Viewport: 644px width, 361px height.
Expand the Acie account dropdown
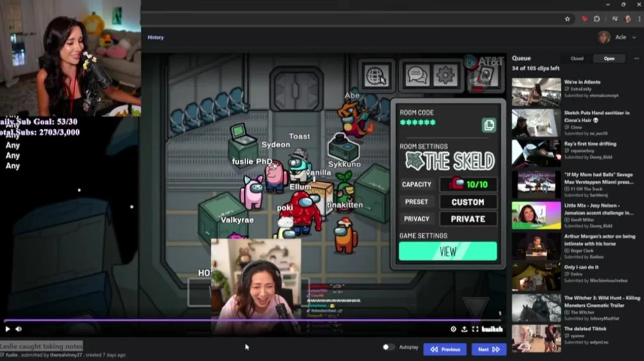(x=635, y=37)
